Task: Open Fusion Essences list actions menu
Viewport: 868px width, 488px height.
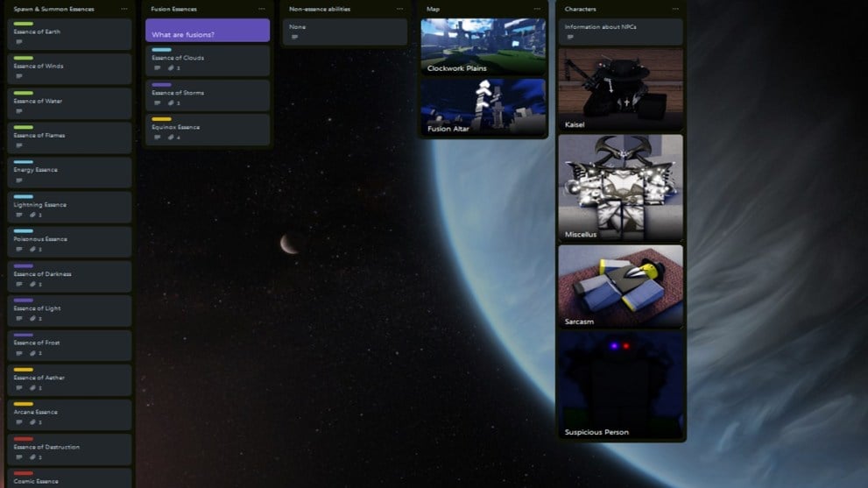Action: [x=262, y=9]
